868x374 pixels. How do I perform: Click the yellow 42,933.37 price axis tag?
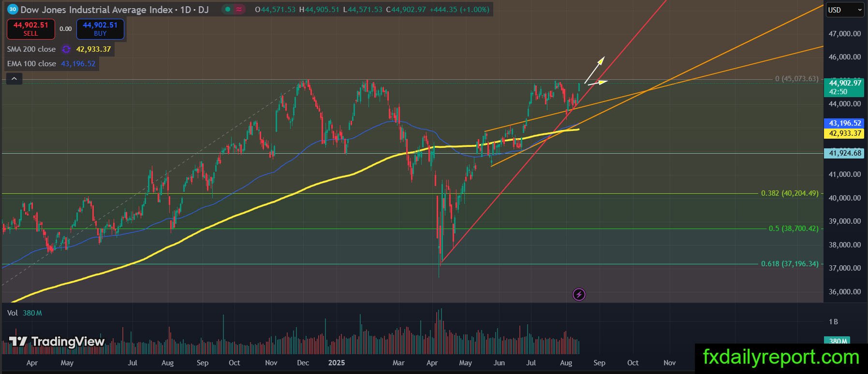[x=844, y=133]
